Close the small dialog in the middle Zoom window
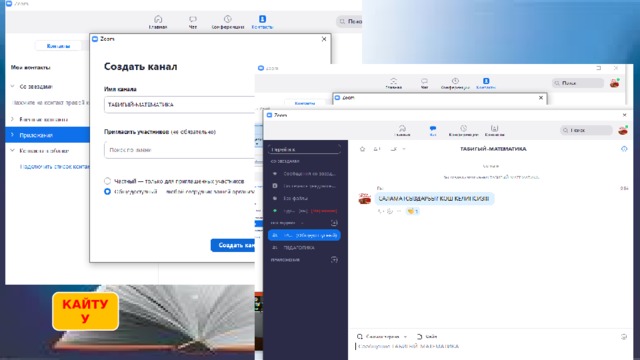The width and height of the screenshot is (640, 360). (541, 98)
